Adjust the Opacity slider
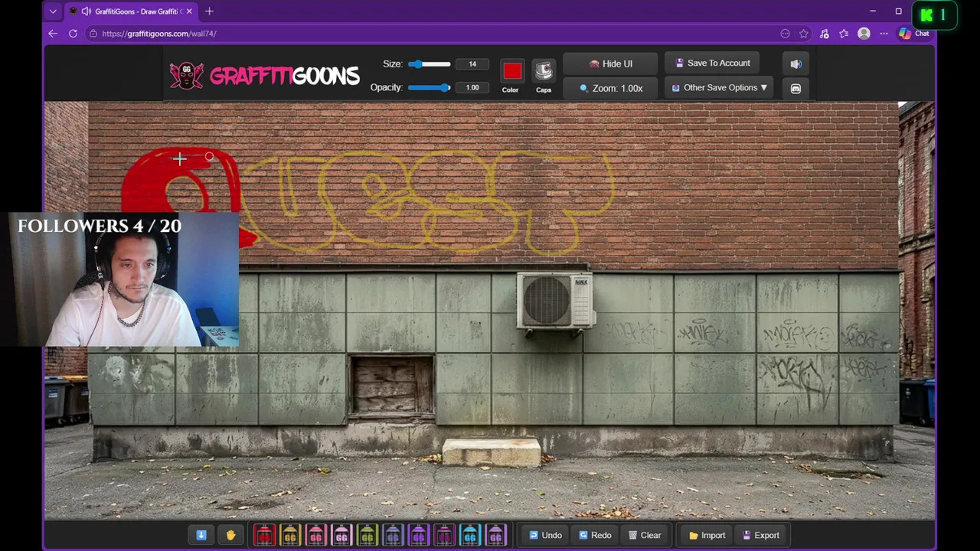The width and height of the screenshot is (980, 551). click(430, 87)
